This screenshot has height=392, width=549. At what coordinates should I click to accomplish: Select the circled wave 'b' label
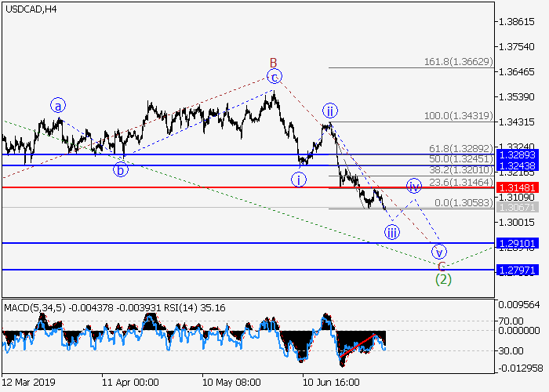tap(120, 169)
